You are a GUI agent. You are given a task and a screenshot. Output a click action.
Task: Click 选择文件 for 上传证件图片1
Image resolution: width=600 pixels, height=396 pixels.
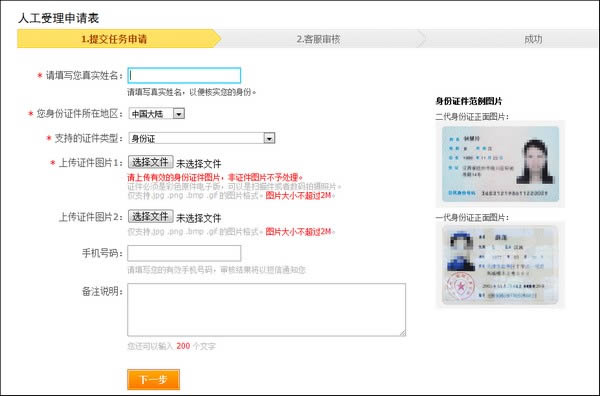coord(150,162)
